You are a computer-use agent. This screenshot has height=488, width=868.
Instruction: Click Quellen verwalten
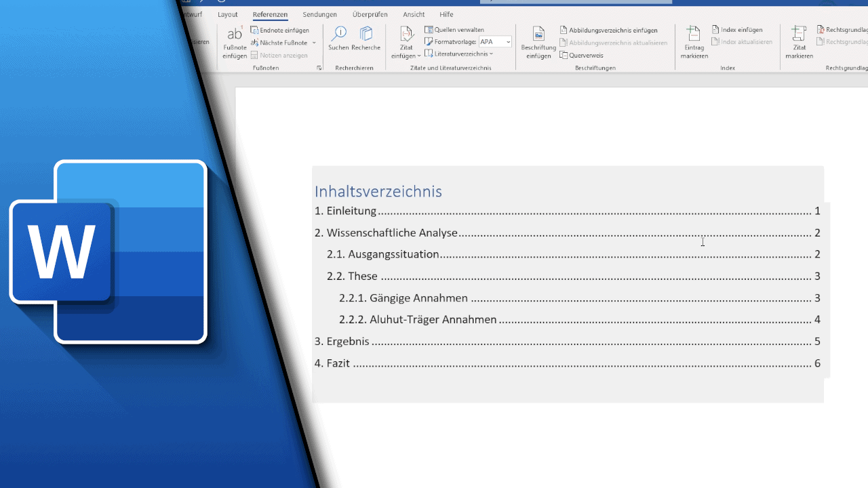coord(454,30)
